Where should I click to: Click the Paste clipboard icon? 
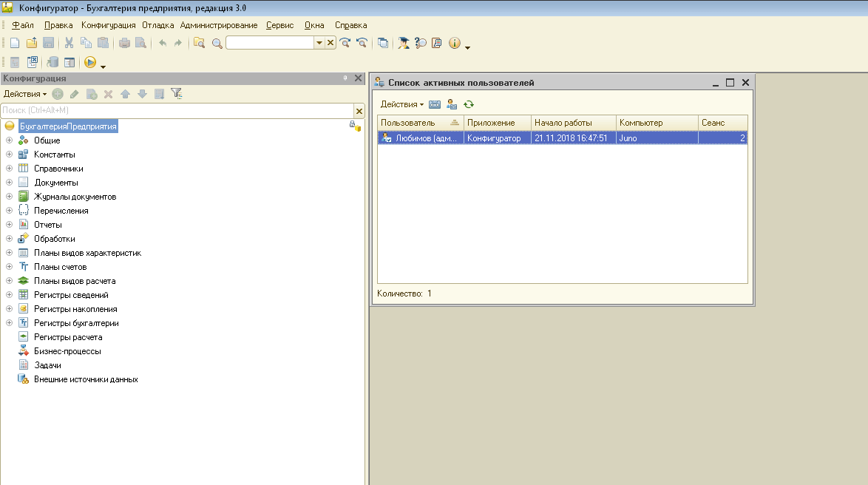[x=103, y=43]
